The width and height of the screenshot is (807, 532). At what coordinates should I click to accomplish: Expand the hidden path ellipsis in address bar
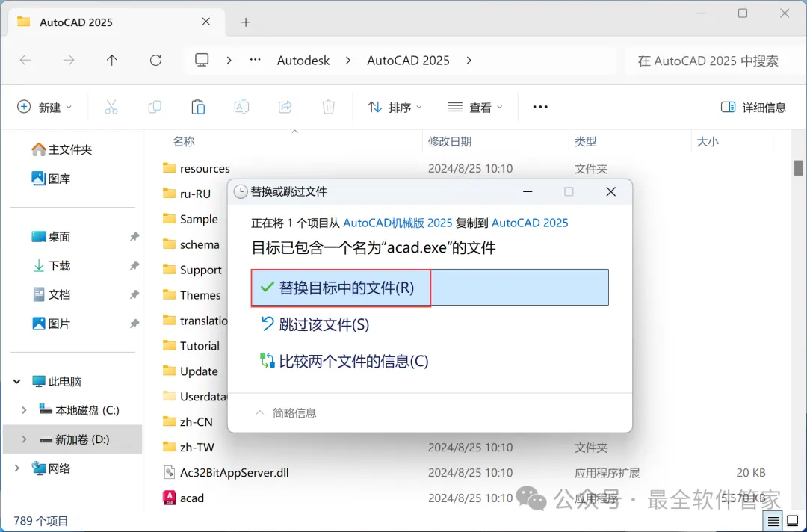256,61
